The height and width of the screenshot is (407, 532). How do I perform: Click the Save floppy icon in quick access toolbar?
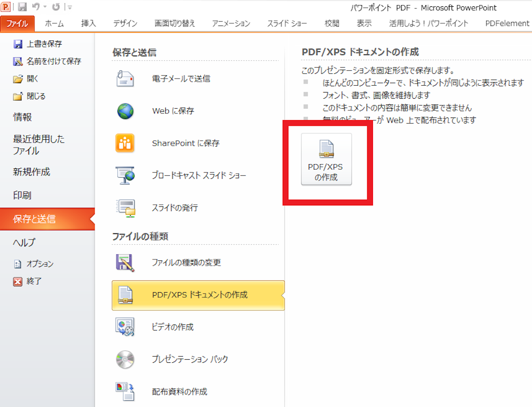point(22,7)
